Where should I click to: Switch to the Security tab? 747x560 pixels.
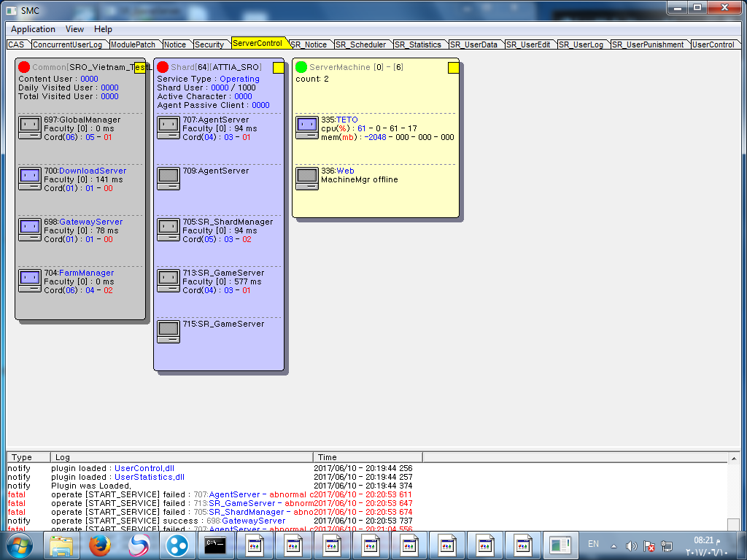[x=209, y=44]
